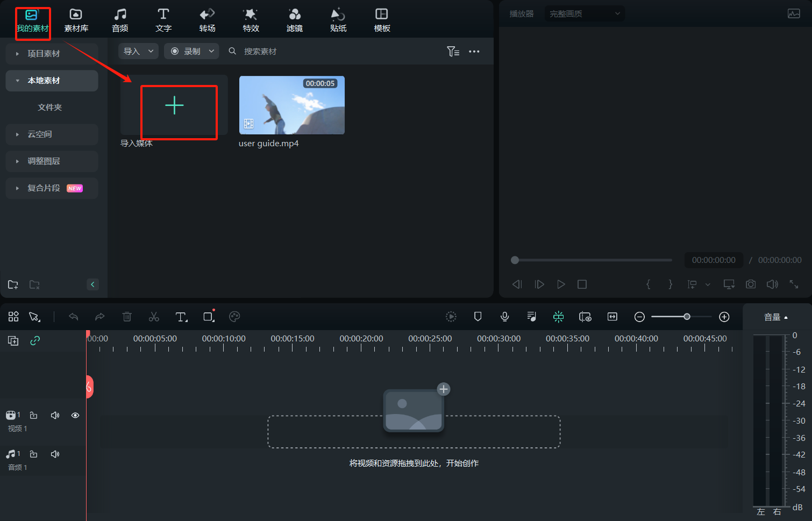Open the color palette icon
Viewport: 812px width, 521px height.
[234, 317]
